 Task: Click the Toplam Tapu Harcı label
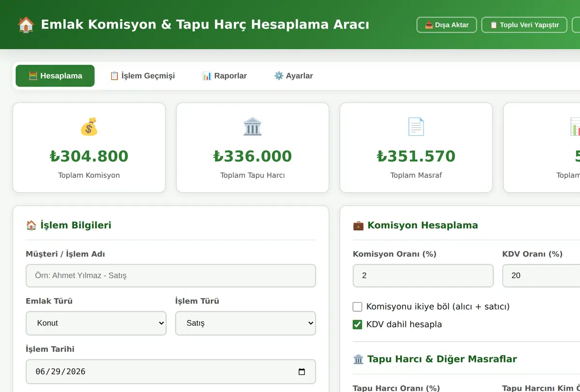tap(252, 175)
